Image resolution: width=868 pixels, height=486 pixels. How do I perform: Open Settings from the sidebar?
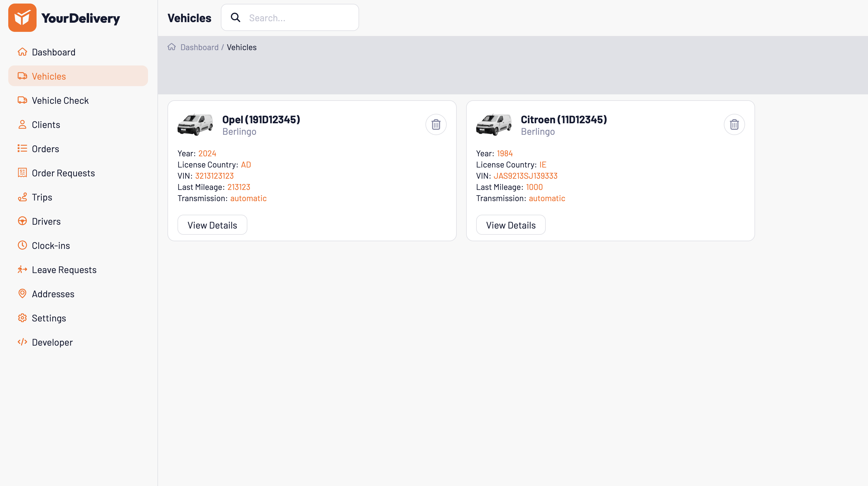(49, 318)
